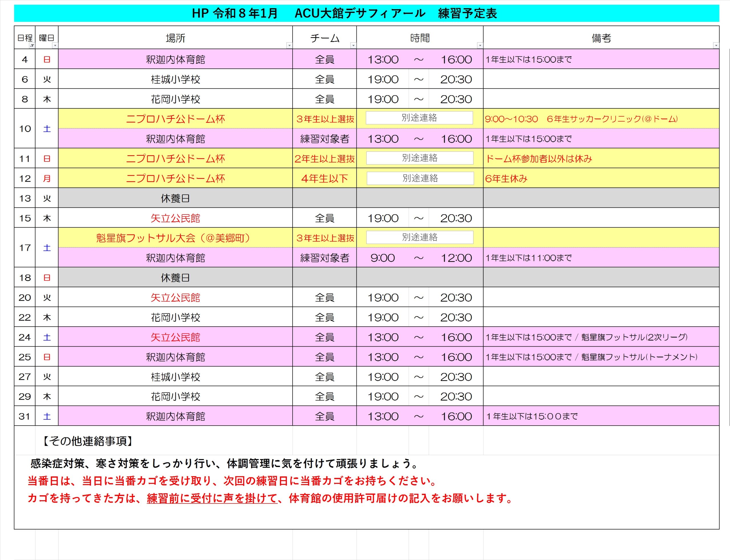This screenshot has width=730, height=560.
Task: Open the 備考 column filter dropdown
Action: 716,46
